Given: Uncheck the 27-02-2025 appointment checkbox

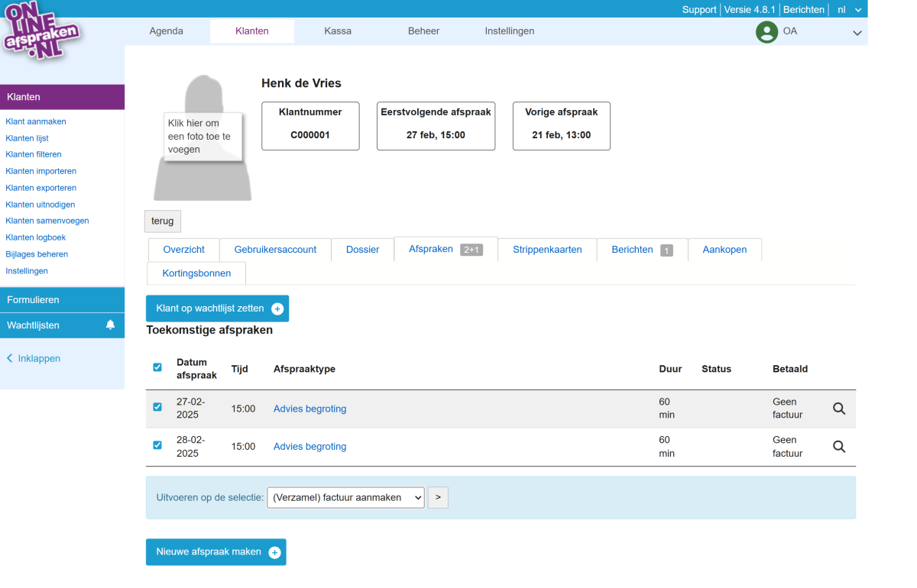Looking at the screenshot, I should (x=157, y=407).
